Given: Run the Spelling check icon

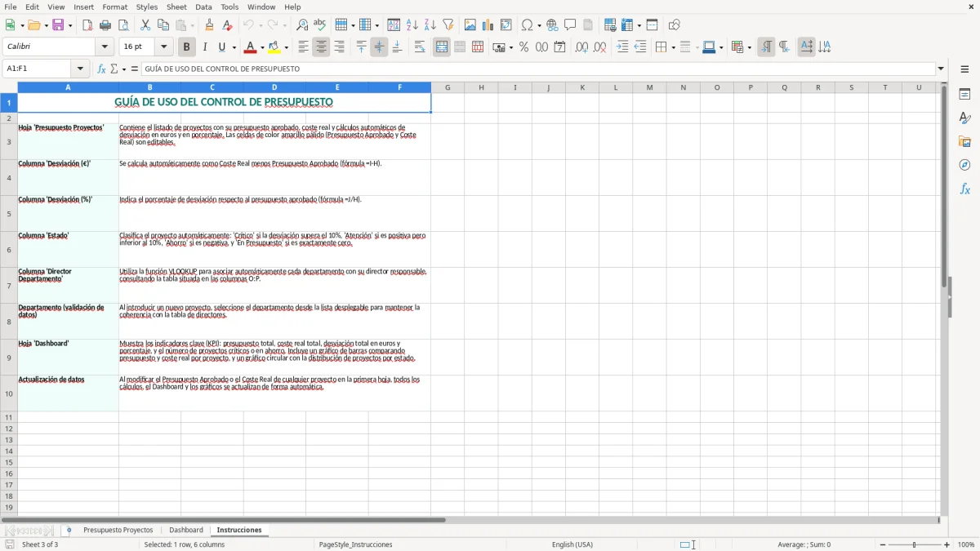Looking at the screenshot, I should click(319, 25).
